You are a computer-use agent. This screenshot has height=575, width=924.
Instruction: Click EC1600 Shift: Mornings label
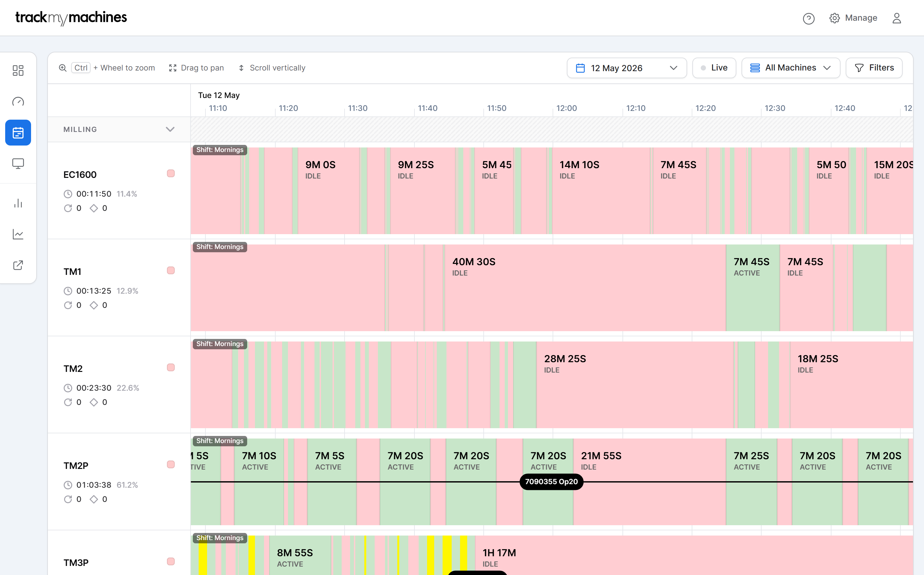coord(220,150)
